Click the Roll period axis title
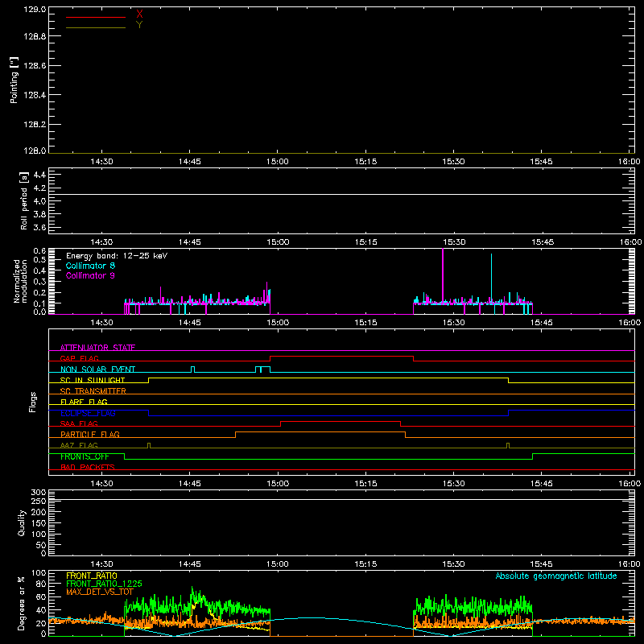 [24, 200]
